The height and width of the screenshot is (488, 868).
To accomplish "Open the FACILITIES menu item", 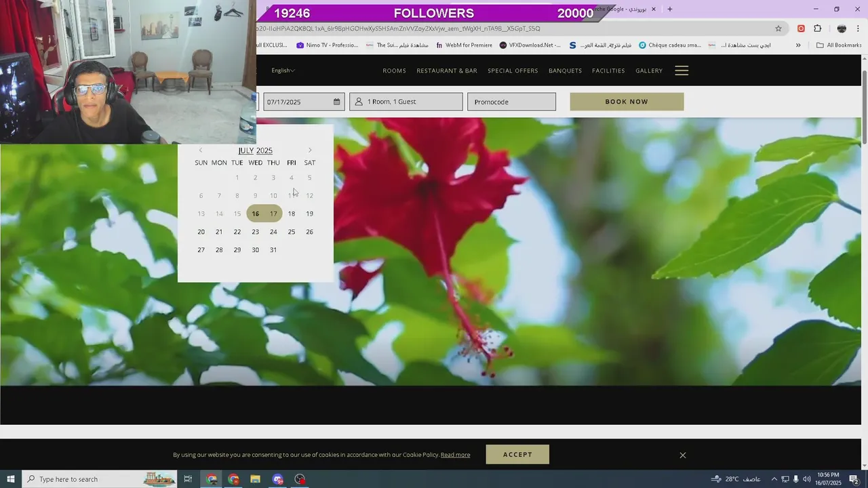I will tap(609, 70).
